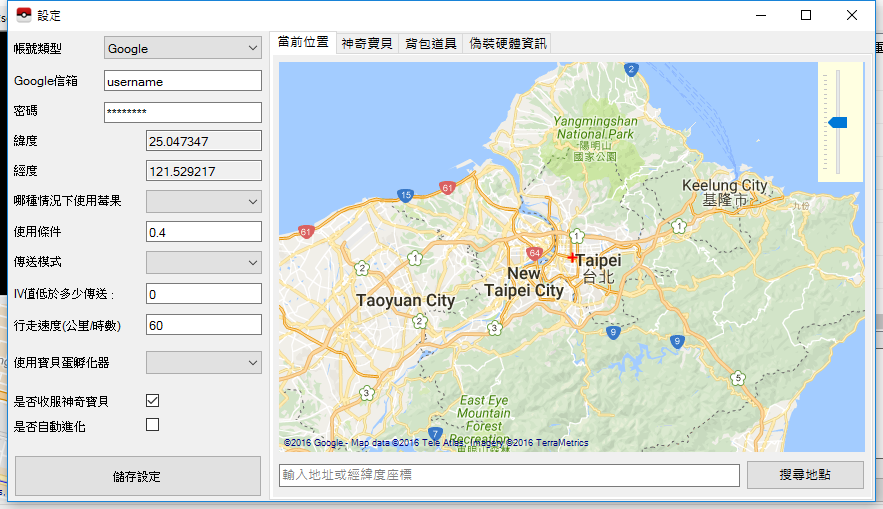Image resolution: width=883 pixels, height=509 pixels.
Task: Maximize the settings window
Action: pos(806,15)
